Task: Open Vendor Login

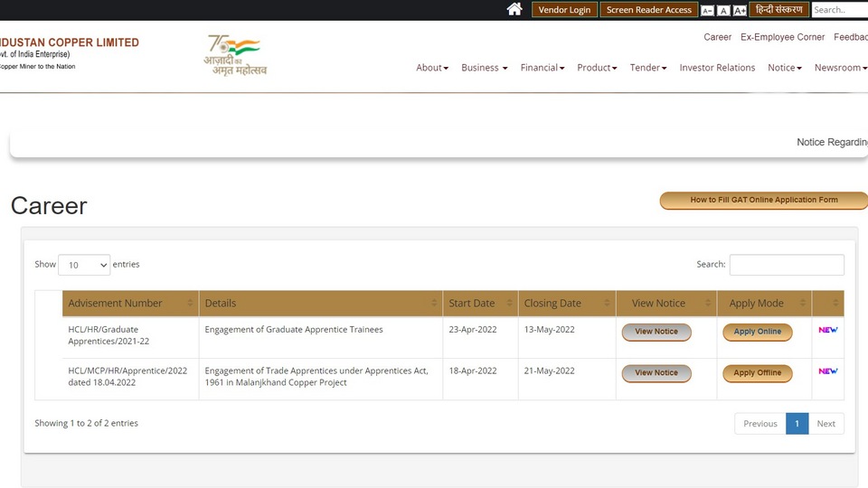Action: coord(564,9)
